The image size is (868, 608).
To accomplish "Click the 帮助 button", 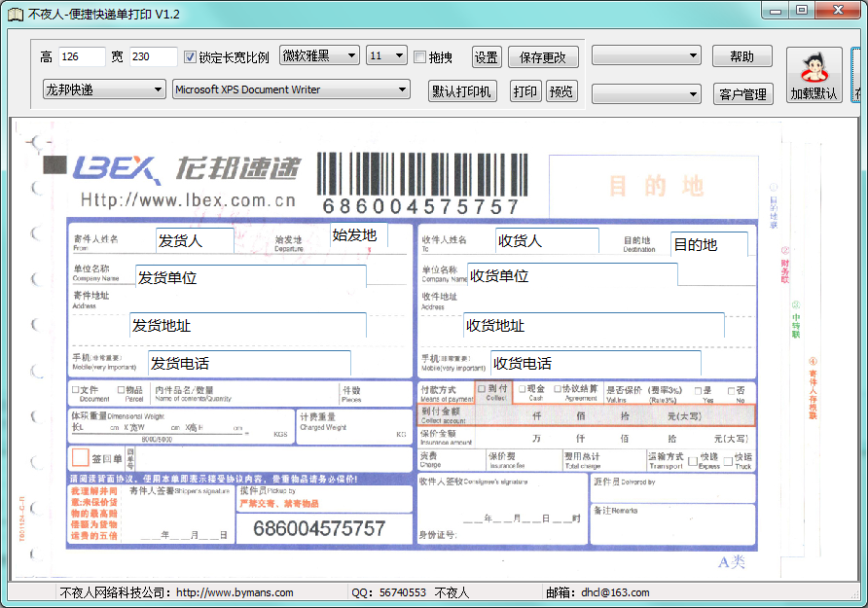I will [741, 56].
